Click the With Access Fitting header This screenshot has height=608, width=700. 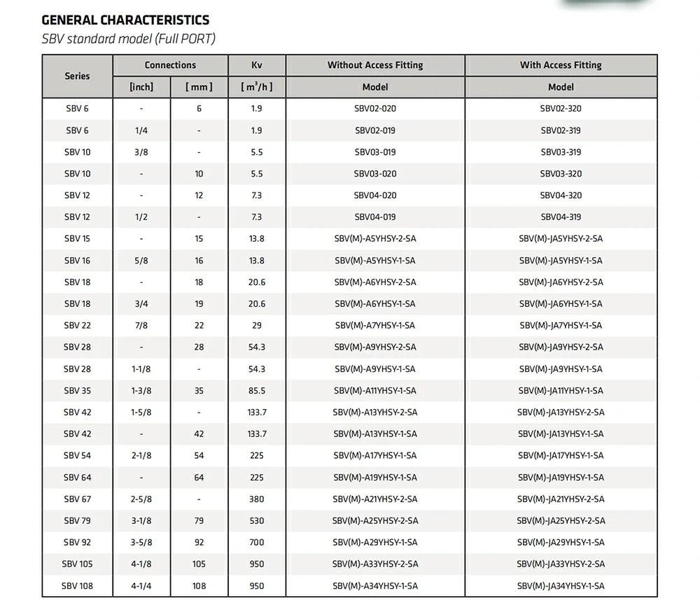tap(561, 65)
